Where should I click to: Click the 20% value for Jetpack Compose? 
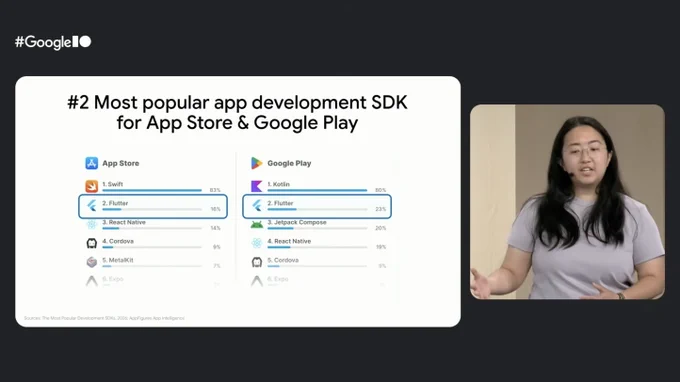tap(380, 228)
